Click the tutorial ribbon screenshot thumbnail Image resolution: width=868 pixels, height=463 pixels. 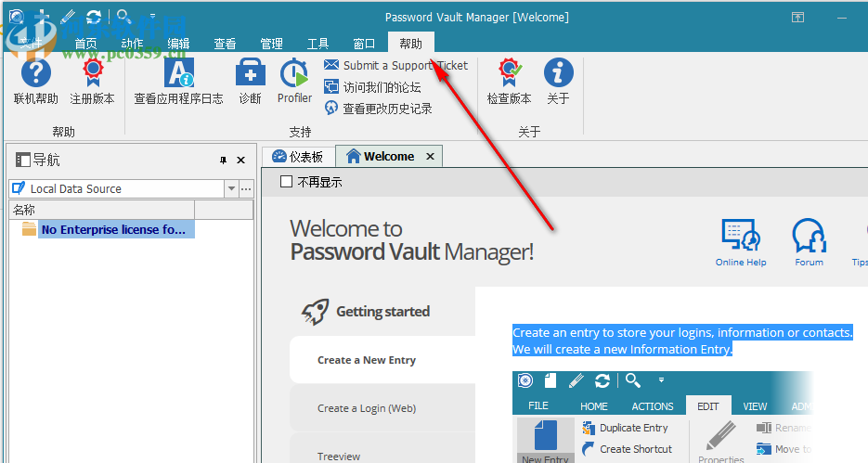(x=663, y=418)
